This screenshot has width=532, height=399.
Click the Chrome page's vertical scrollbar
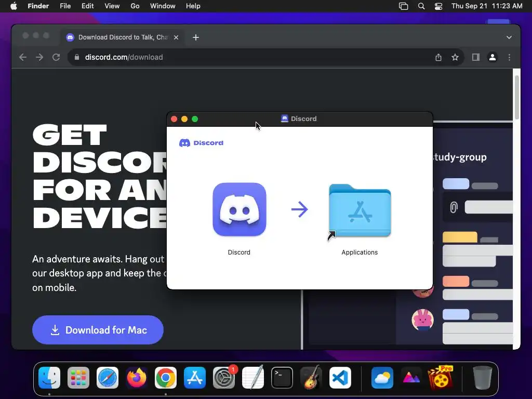click(516, 97)
